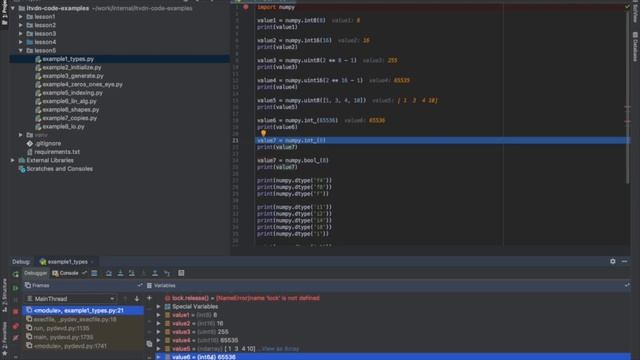Select example7_copies.py in project tree
640x360 pixels.
tap(70, 118)
